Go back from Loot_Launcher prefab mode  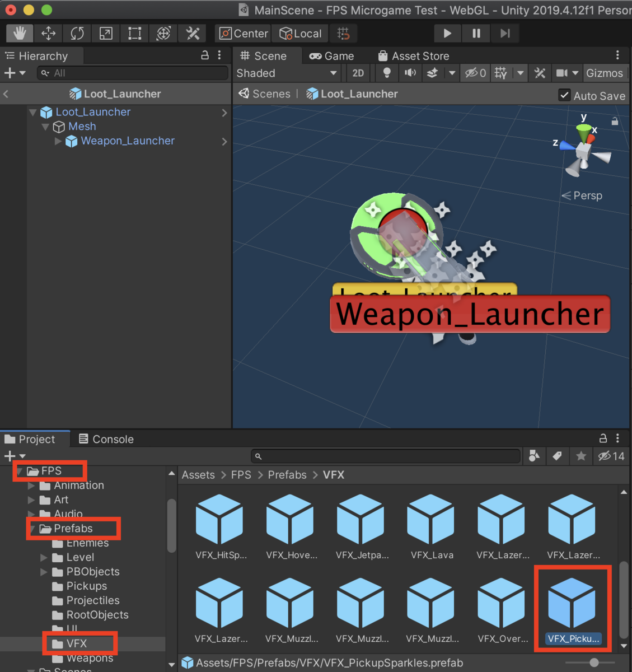(6, 94)
